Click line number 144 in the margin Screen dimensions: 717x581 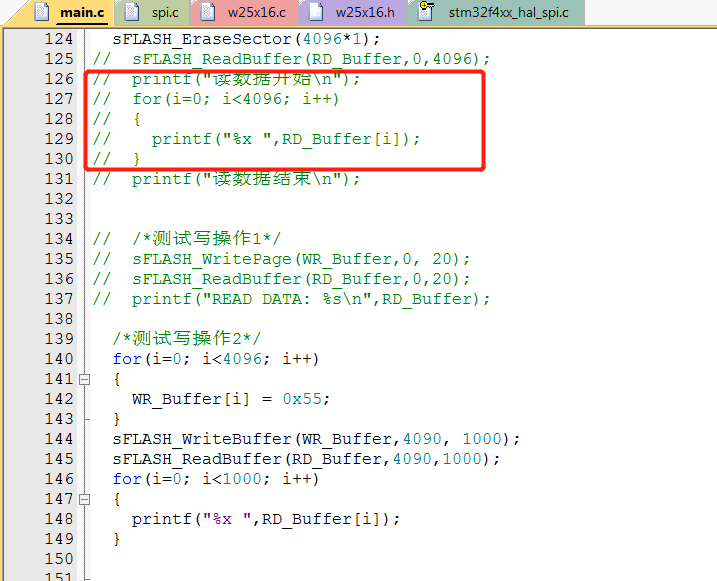(59, 439)
